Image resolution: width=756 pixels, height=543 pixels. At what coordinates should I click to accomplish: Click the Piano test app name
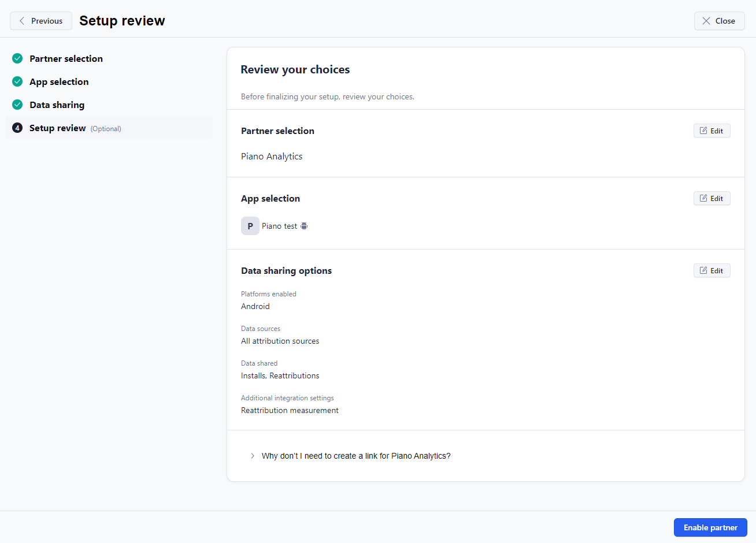279,226
